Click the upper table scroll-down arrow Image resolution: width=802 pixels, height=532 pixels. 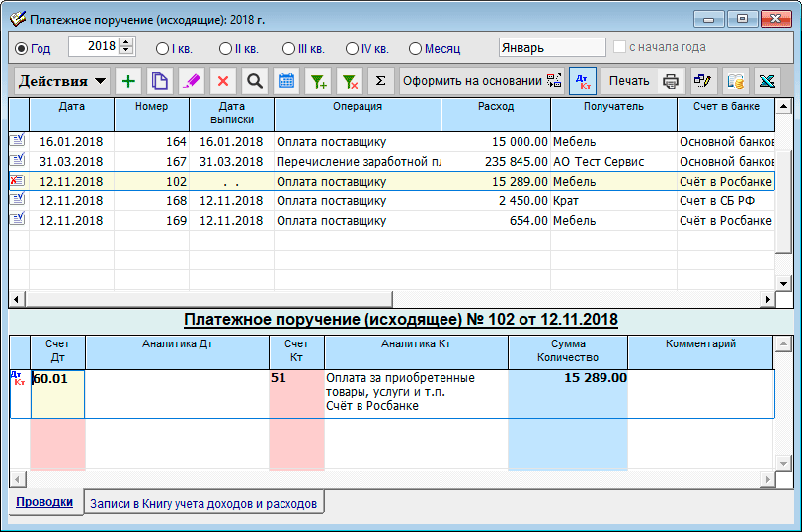coord(783,283)
